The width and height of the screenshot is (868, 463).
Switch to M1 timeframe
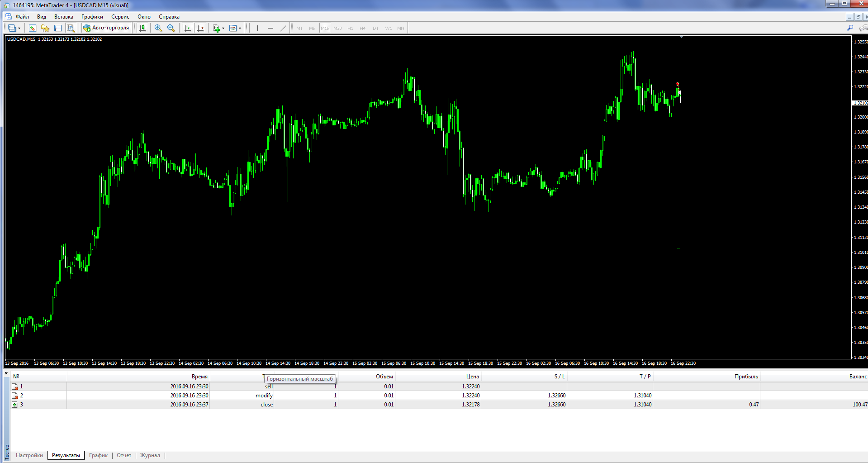tap(299, 28)
